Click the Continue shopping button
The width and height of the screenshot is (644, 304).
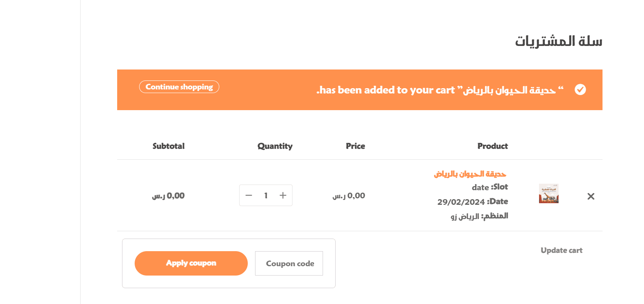[179, 87]
